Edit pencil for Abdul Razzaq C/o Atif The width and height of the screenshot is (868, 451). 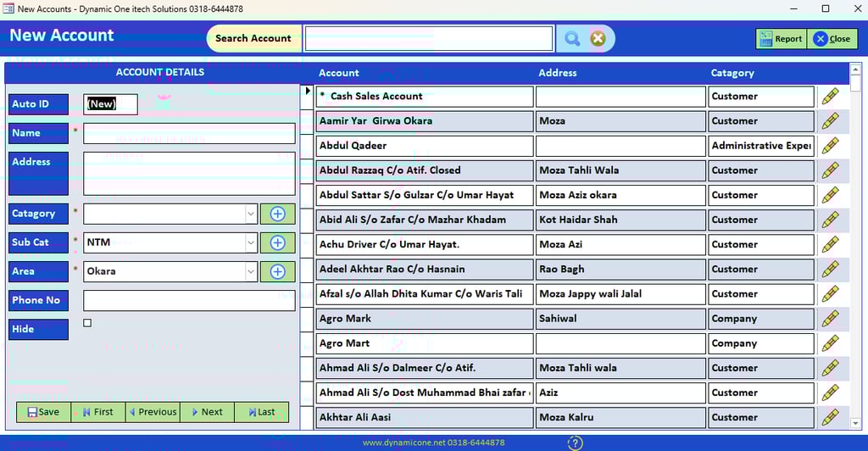[x=831, y=170]
